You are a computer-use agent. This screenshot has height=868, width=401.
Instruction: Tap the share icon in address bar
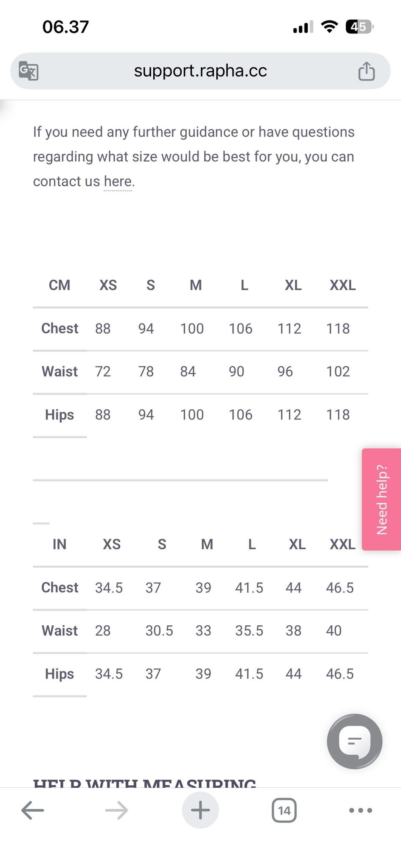[x=366, y=71]
